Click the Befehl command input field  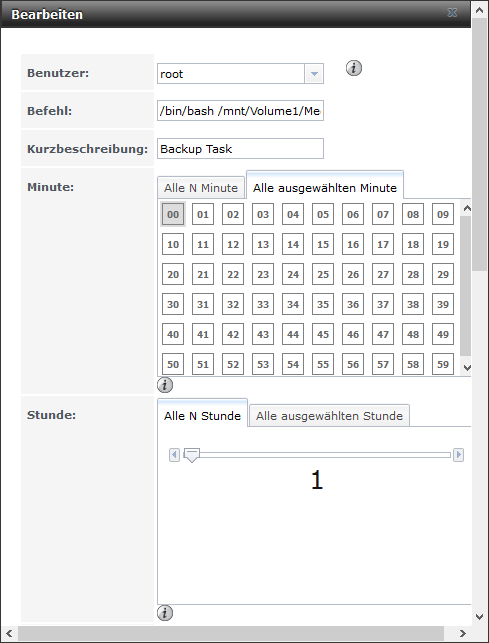click(240, 111)
